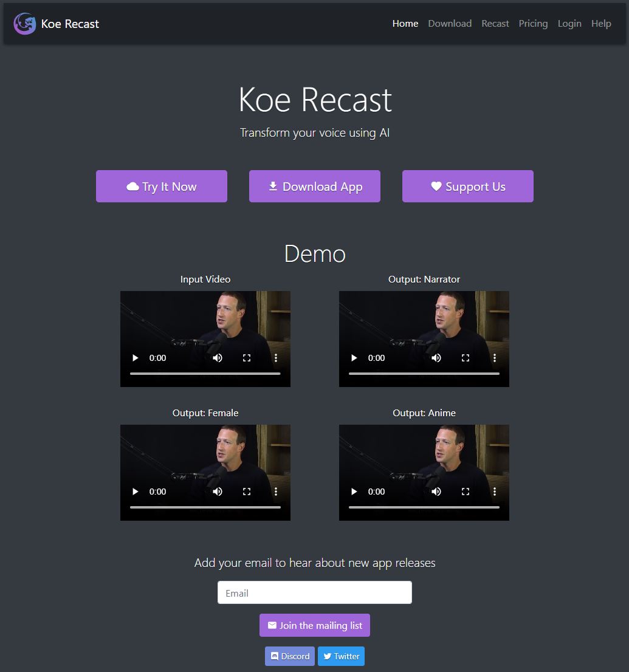Screen dimensions: 629x672
Task: Click the "Output: Anime" label
Action: 424,413
